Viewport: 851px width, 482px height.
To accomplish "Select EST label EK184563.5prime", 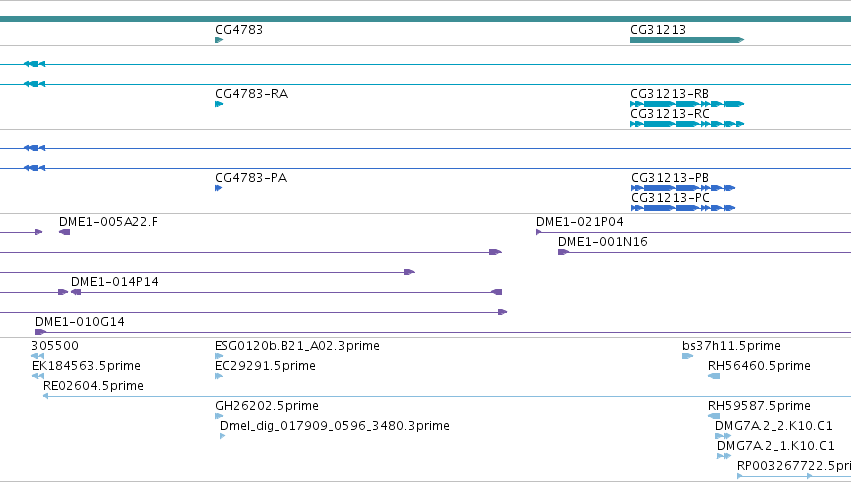I will point(86,366).
